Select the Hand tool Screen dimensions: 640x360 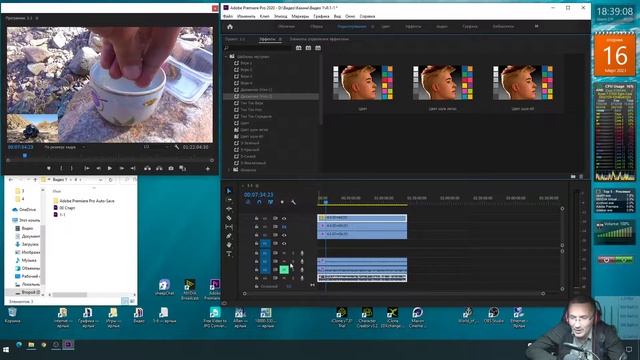[x=229, y=244]
